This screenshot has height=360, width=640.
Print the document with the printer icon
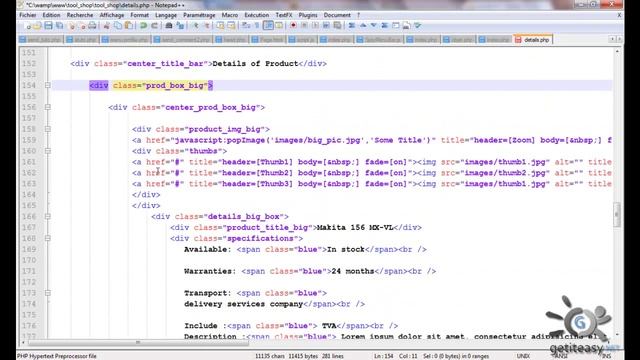92,26
